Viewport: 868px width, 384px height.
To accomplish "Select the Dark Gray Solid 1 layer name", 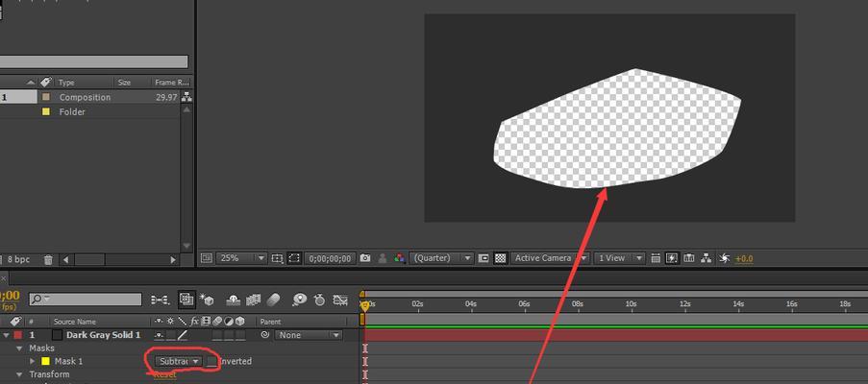I will [x=103, y=335].
